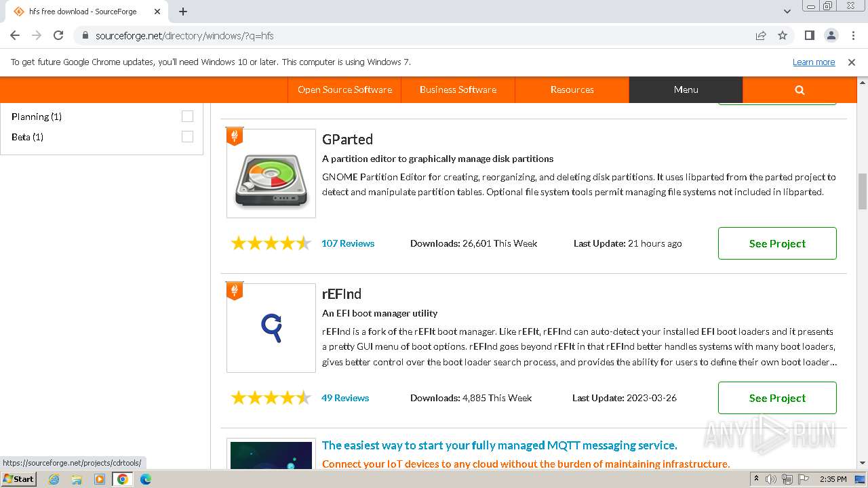Click rEFInd's See Project button
The height and width of the screenshot is (488, 868).
777,398
